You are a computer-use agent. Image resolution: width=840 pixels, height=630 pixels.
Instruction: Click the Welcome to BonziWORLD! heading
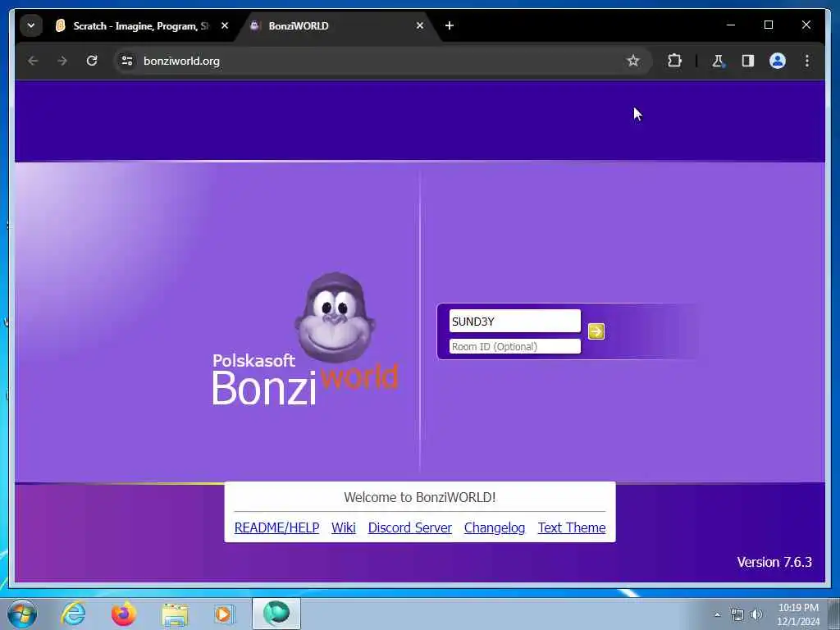pos(419,497)
